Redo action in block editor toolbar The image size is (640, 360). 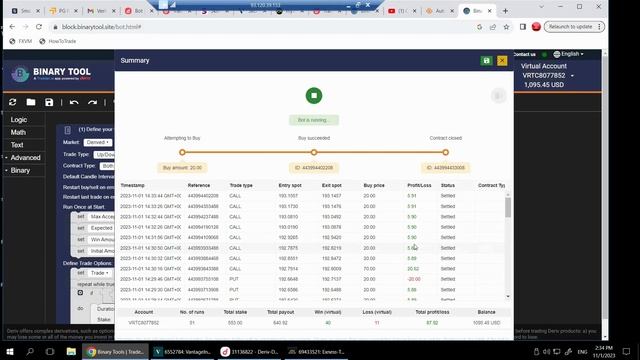[x=93, y=102]
